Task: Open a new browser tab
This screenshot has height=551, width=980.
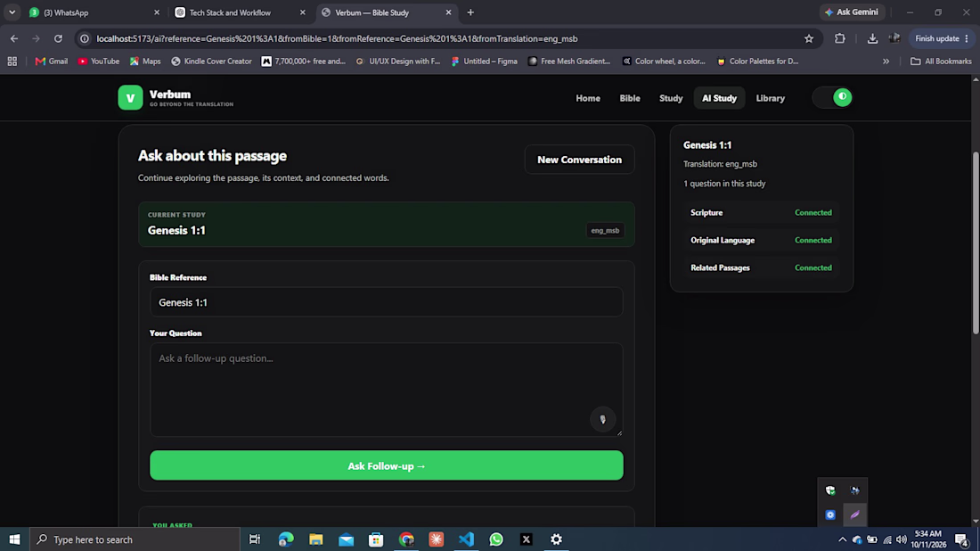Action: [x=470, y=12]
